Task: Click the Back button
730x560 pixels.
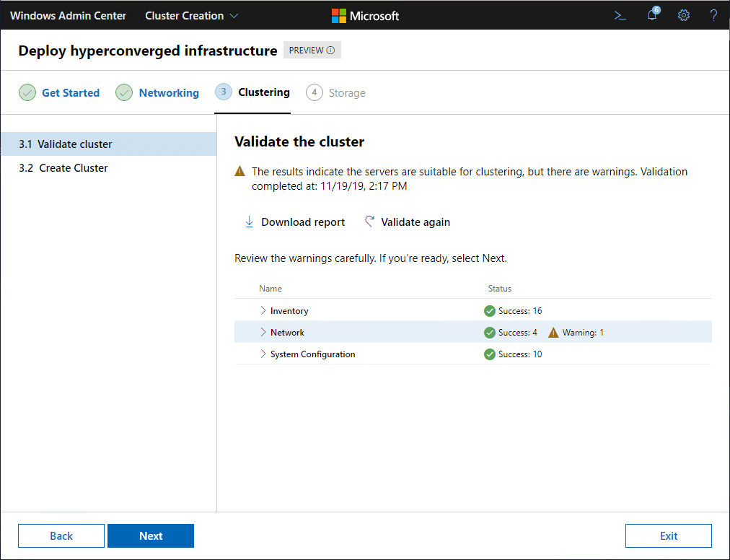Action: click(61, 535)
